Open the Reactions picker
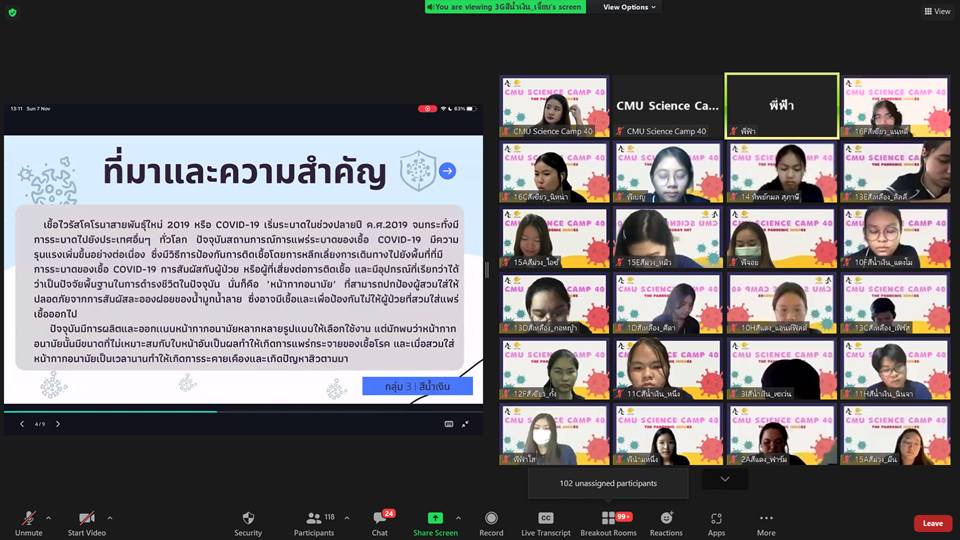 [x=666, y=519]
